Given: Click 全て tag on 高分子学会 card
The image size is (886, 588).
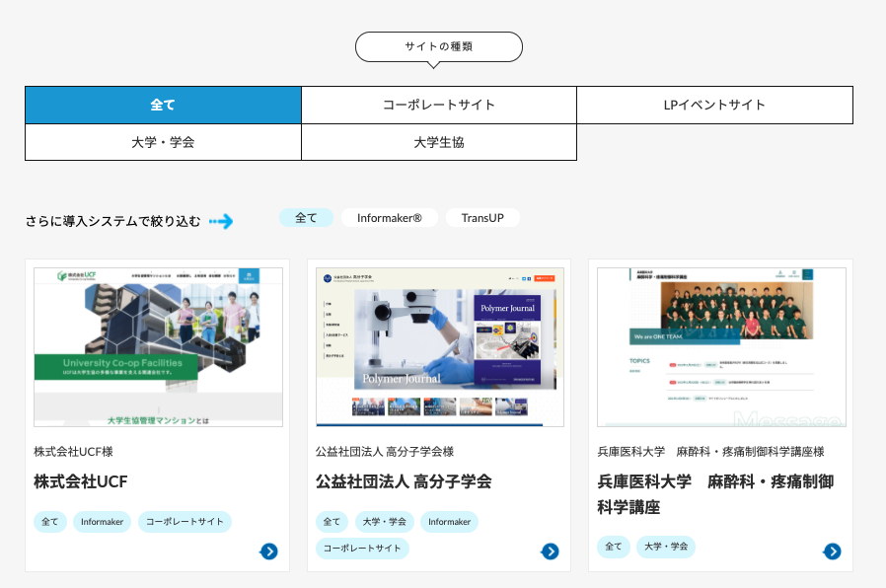Looking at the screenshot, I should point(332,522).
